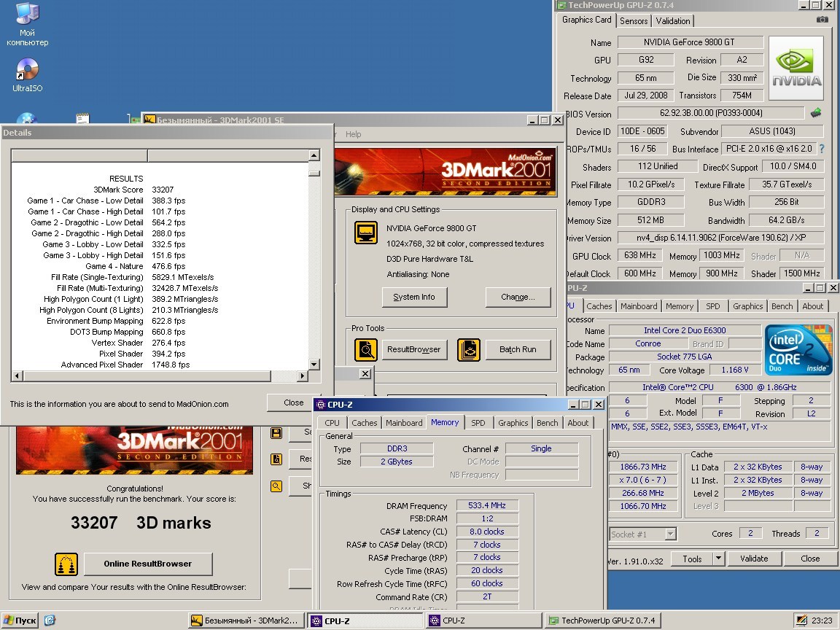Close the Details dialog with Close button
Viewport: 840px width, 630px height.
click(294, 402)
